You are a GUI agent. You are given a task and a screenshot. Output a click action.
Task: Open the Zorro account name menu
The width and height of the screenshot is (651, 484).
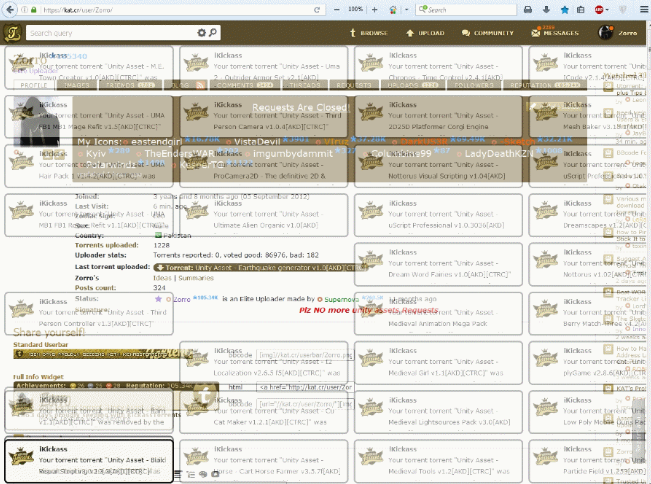(x=627, y=33)
